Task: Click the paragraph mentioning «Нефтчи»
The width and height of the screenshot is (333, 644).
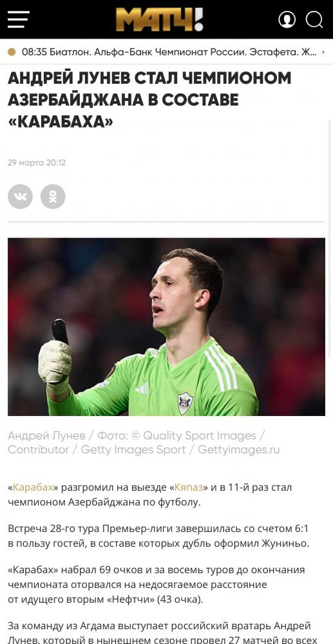Action: click(x=156, y=585)
